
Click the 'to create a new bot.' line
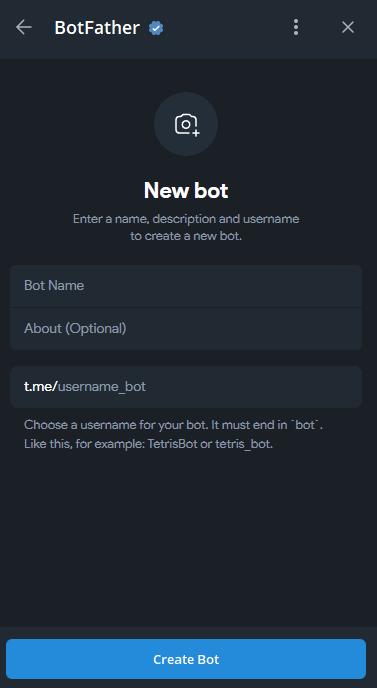[x=186, y=236]
